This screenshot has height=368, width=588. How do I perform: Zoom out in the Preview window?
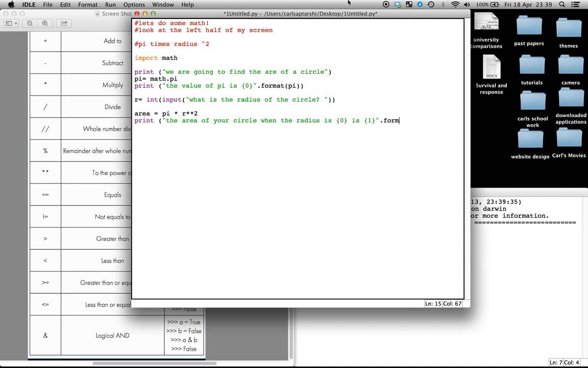pyautogui.click(x=30, y=24)
